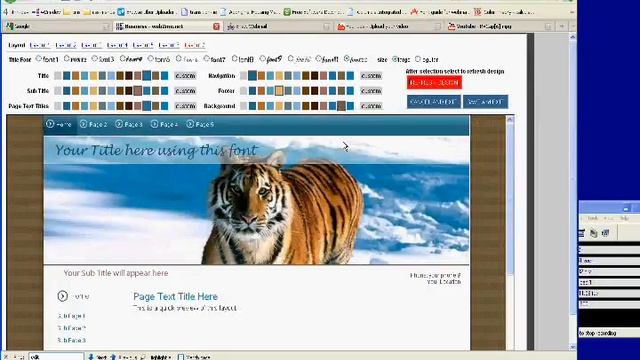
Task: Open the custom color button for Title
Action: point(185,76)
